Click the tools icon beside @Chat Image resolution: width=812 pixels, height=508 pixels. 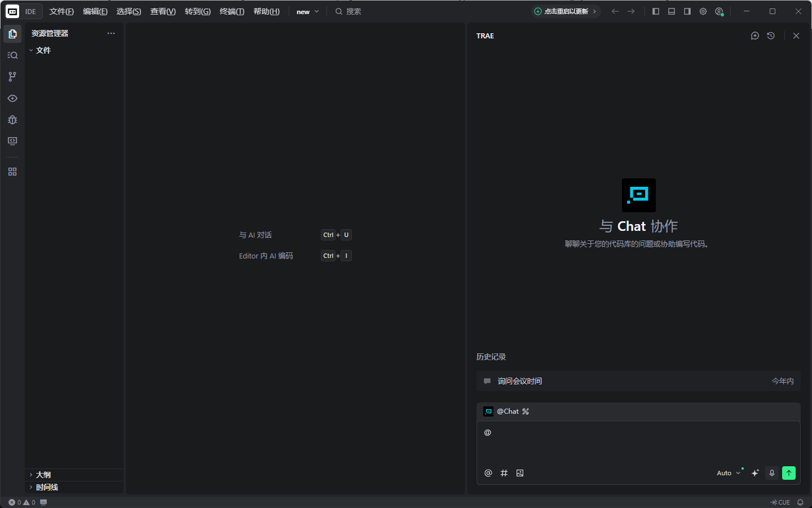pyautogui.click(x=526, y=411)
